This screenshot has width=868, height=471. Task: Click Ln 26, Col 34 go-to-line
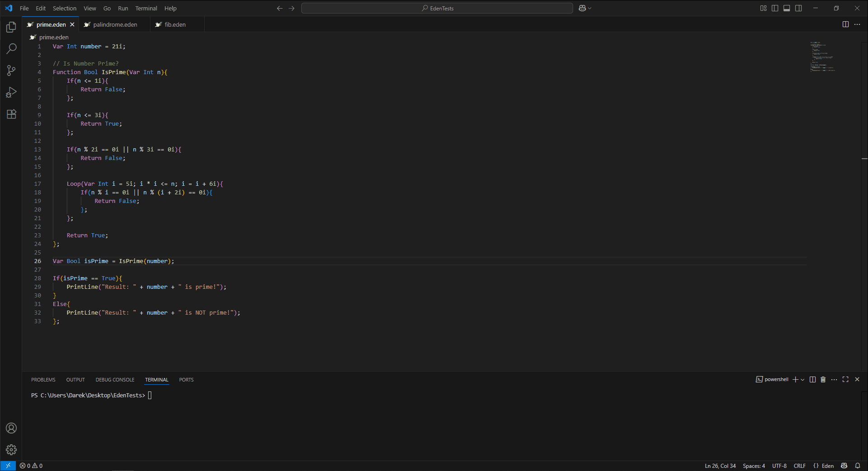[x=720, y=466]
